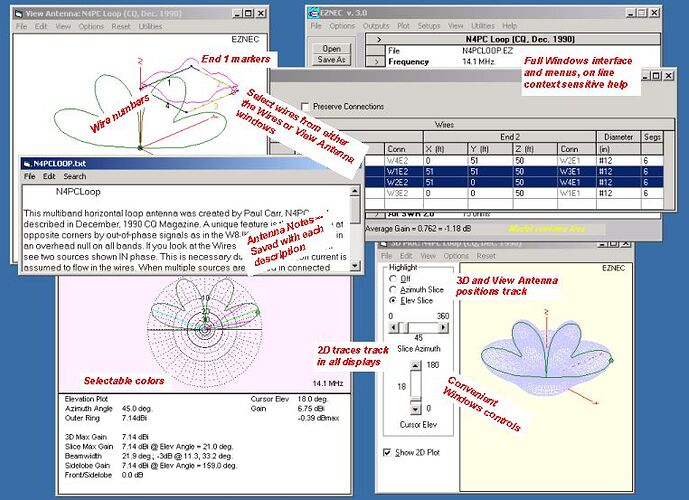This screenshot has height=500, width=689.
Task: Maximize the View Antenna window
Action: pyautogui.click(x=248, y=13)
